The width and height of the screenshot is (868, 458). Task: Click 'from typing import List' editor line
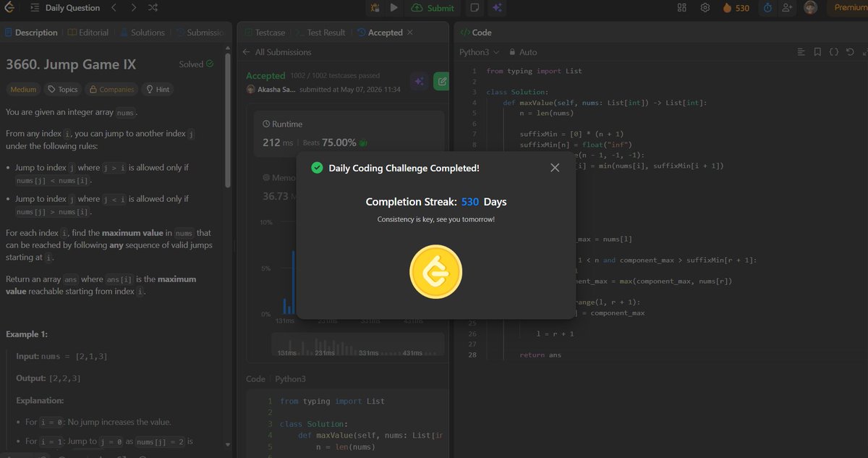534,71
